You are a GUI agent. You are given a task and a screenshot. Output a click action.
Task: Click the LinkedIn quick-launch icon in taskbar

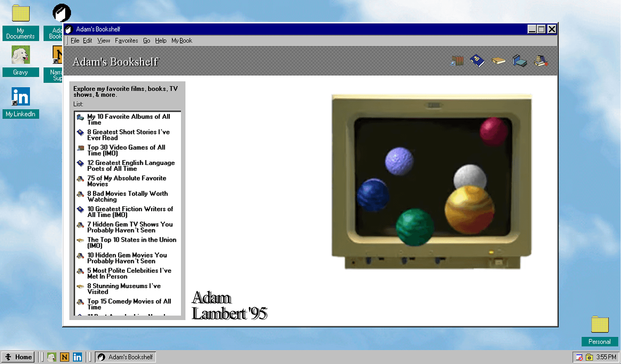(x=77, y=357)
